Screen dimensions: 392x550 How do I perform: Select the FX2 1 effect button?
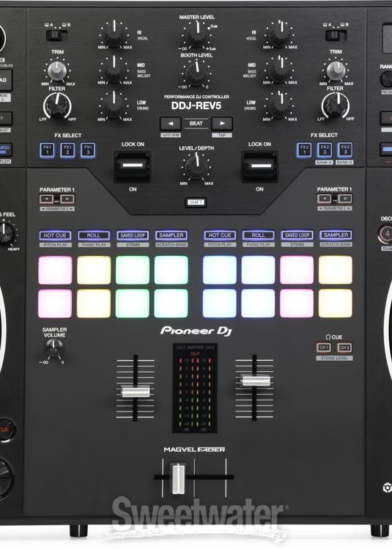coord(304,150)
